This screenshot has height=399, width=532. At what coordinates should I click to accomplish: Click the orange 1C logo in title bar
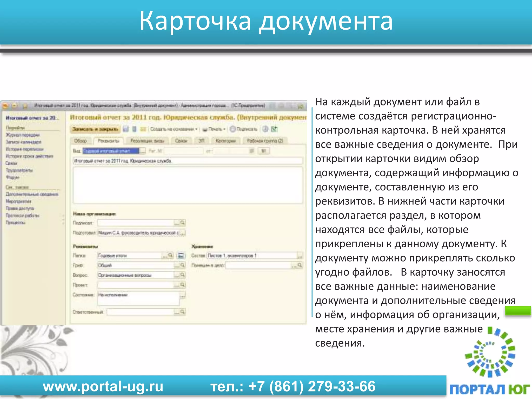[x=6, y=106]
